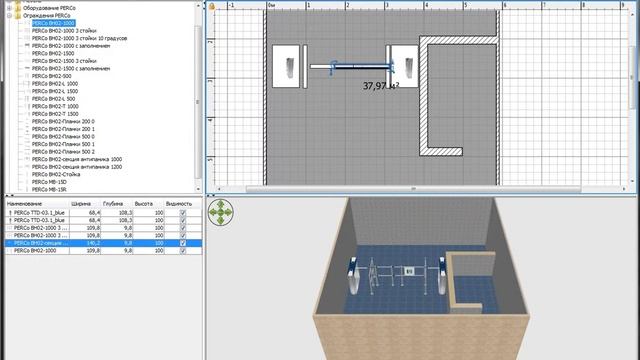Click the lock icon in plan corner
This screenshot has width=640, height=360.
211,6
